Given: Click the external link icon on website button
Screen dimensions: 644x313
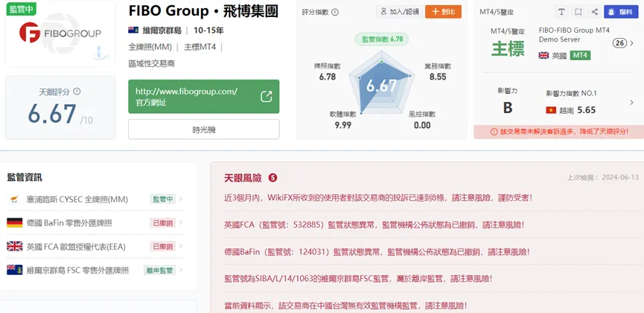Looking at the screenshot, I should pyautogui.click(x=266, y=97).
